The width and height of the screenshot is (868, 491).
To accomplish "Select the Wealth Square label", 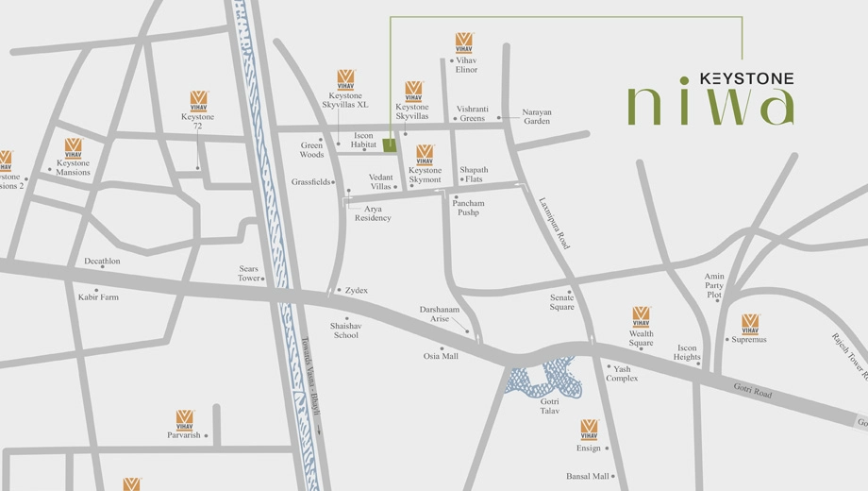I will coord(641,338).
